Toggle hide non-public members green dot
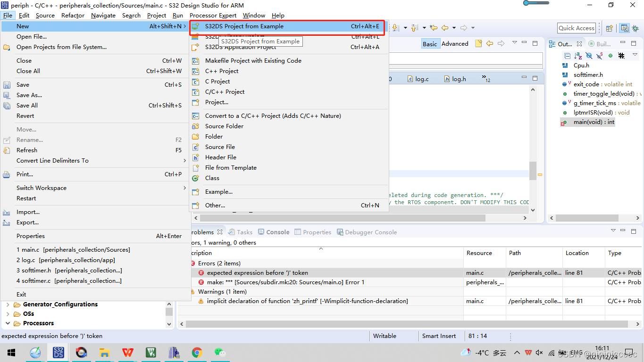 click(610, 56)
